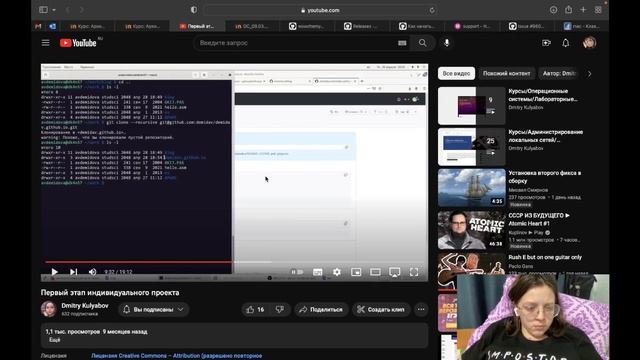The width and height of the screenshot is (640, 360).
Task: Go back in Safari history
Action: [68, 10]
